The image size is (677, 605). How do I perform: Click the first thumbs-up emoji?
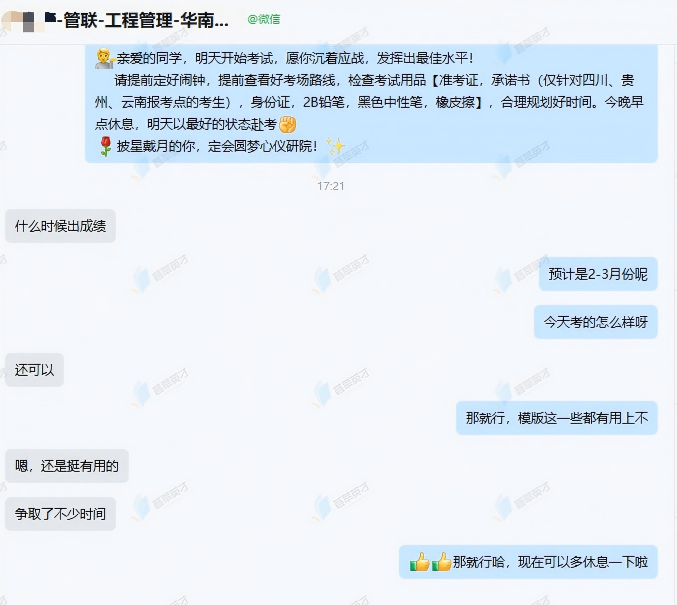click(x=420, y=562)
